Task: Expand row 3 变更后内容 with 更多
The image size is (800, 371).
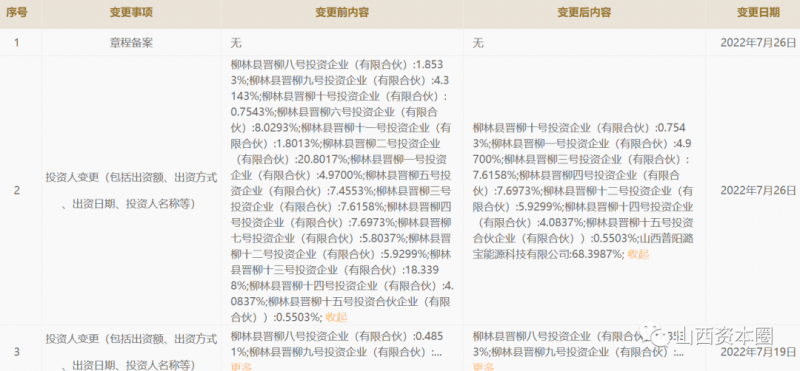Action: point(483,366)
